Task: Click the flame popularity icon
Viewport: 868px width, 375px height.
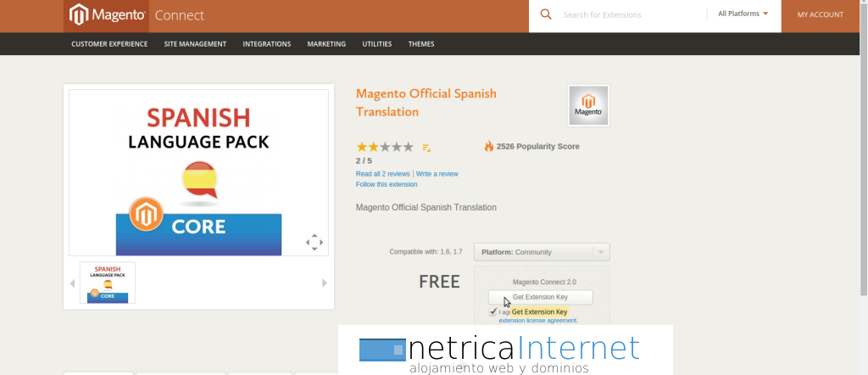Action: tap(488, 146)
